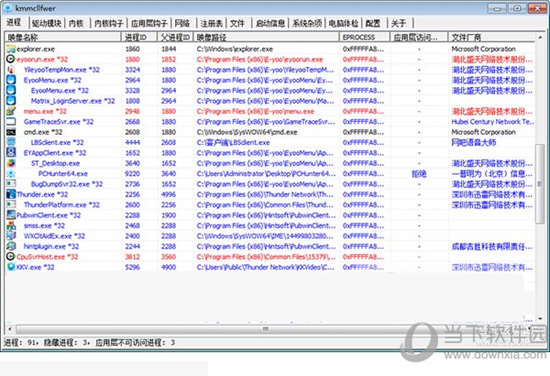Click the CpuSvrHost.exe icon
Viewport: 550px width, 376px height.
pos(11,257)
